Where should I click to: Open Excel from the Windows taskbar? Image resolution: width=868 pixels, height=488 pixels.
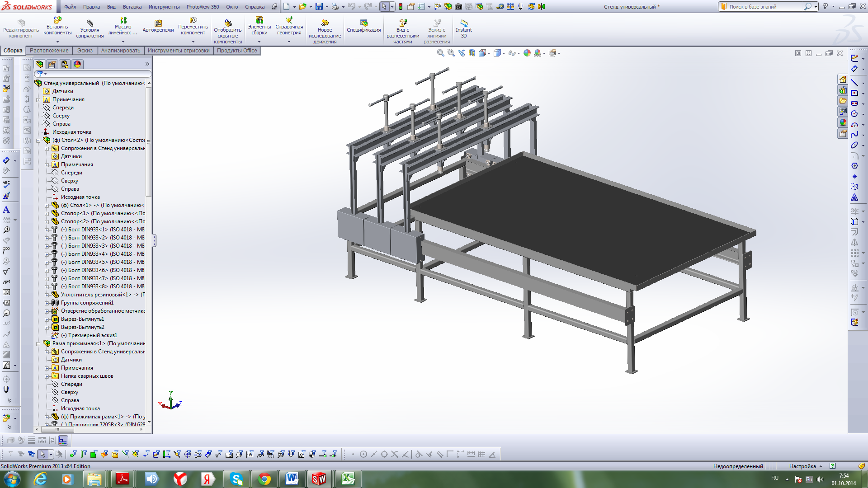click(x=348, y=479)
